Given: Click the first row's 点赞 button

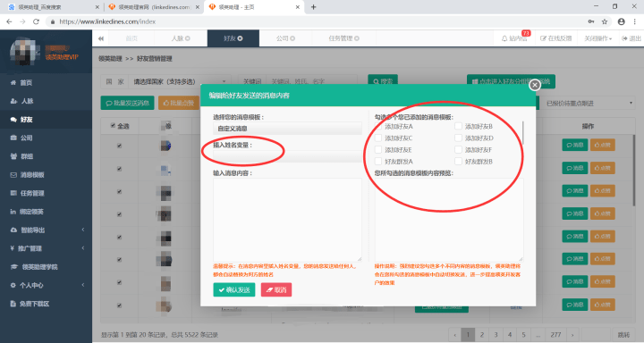Looking at the screenshot, I should [603, 145].
